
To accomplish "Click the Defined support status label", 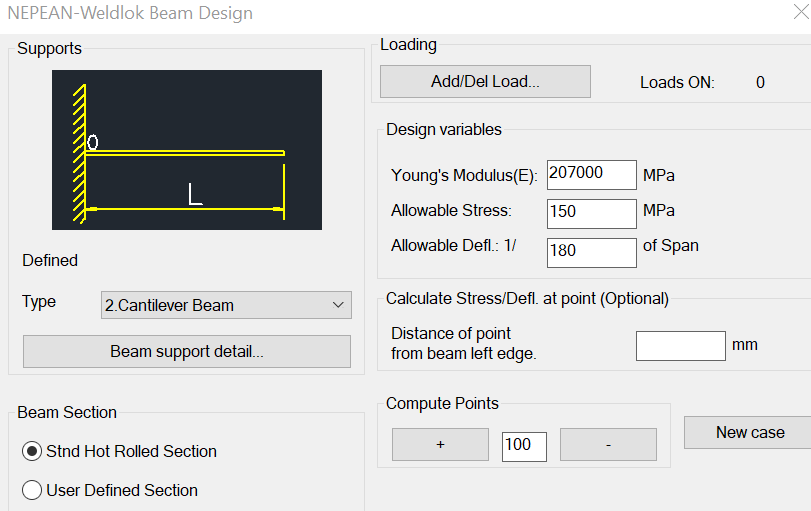I will click(x=50, y=260).
